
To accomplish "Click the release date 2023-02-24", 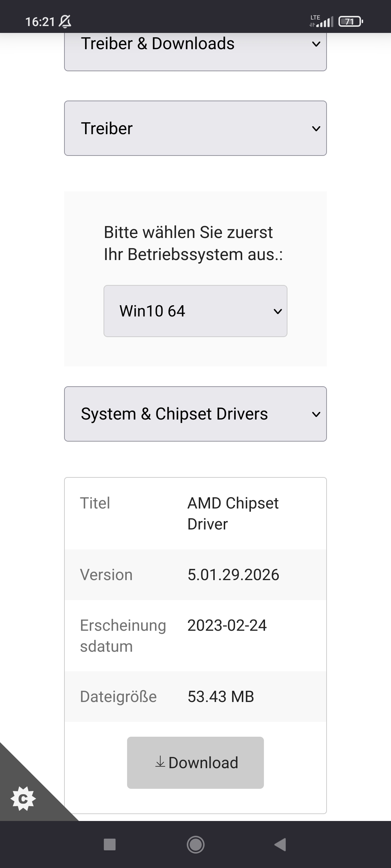I will tap(227, 625).
